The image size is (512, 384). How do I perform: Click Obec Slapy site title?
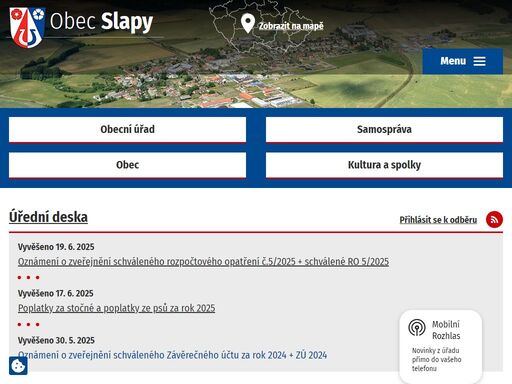point(101,22)
